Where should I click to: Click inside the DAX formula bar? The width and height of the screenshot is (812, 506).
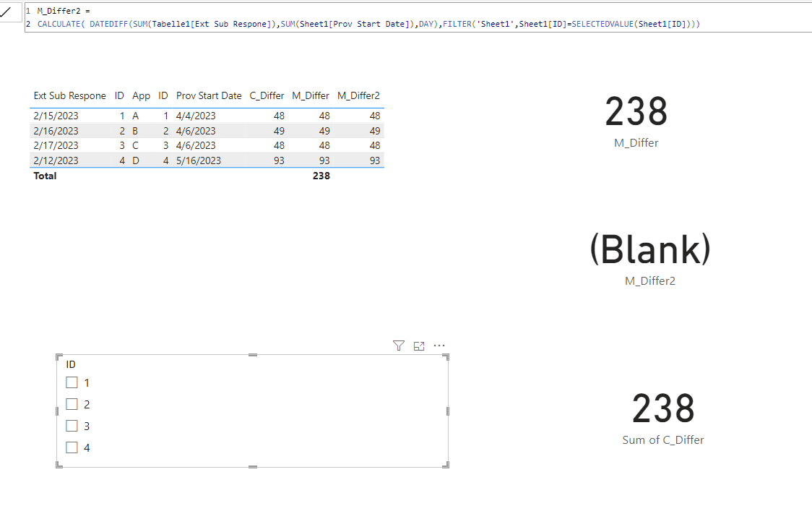(x=418, y=17)
